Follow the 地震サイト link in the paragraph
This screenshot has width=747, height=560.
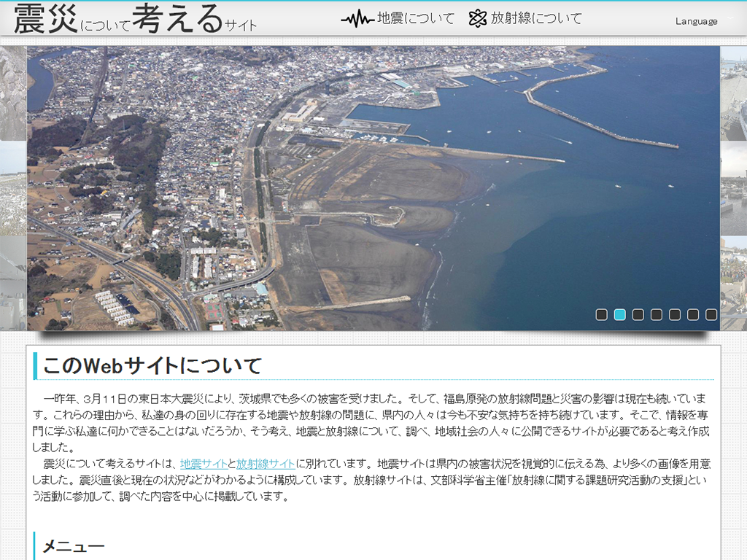tap(204, 464)
